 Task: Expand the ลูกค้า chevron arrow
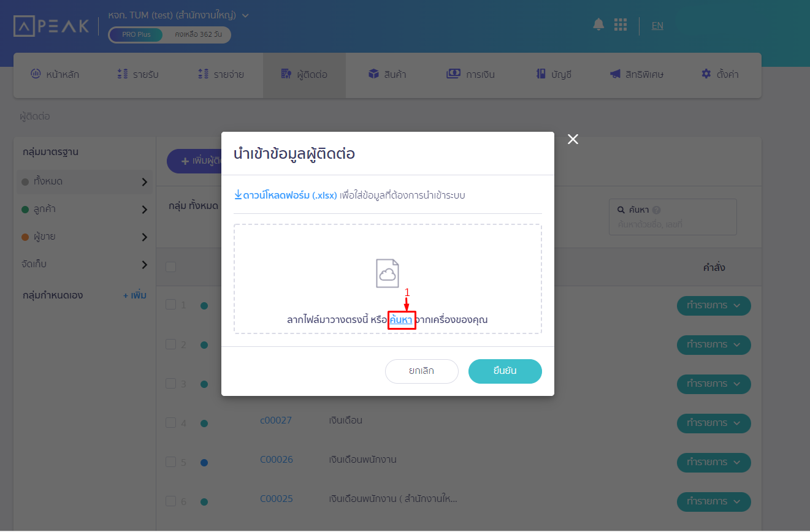pos(145,210)
